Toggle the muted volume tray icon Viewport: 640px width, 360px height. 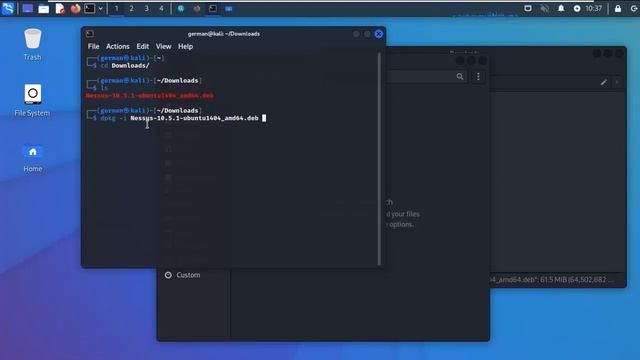click(x=544, y=8)
